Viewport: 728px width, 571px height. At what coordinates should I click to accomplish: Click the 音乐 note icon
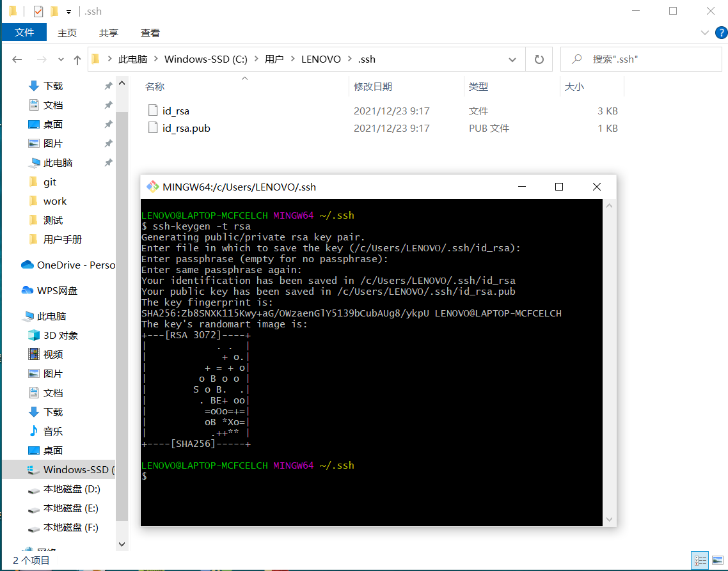coord(34,431)
